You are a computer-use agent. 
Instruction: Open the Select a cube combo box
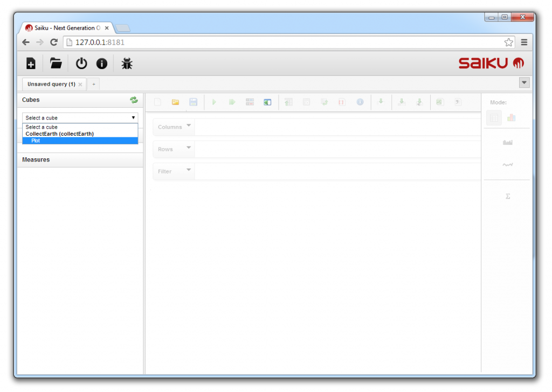coord(80,118)
